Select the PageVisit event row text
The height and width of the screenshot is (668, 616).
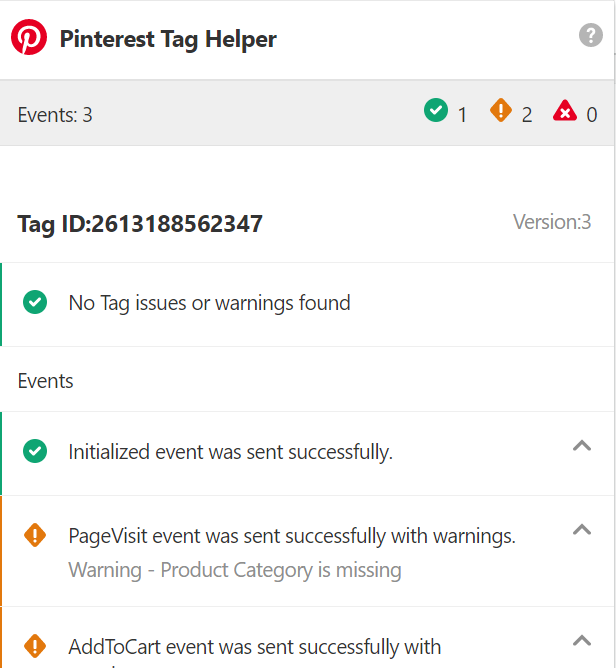pos(292,536)
